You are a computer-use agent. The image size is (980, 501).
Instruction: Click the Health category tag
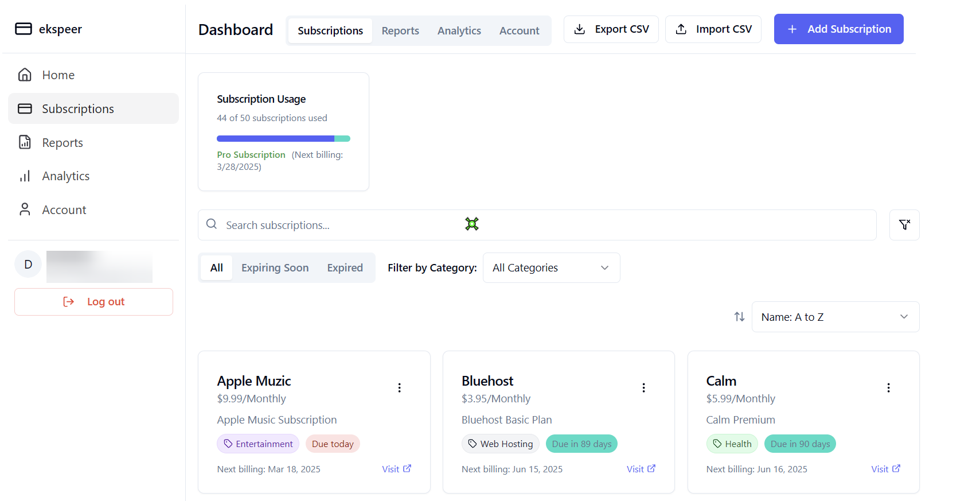click(x=732, y=444)
